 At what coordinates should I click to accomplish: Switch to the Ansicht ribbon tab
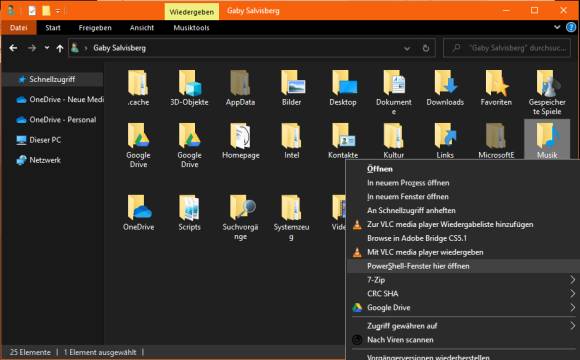[x=142, y=28]
